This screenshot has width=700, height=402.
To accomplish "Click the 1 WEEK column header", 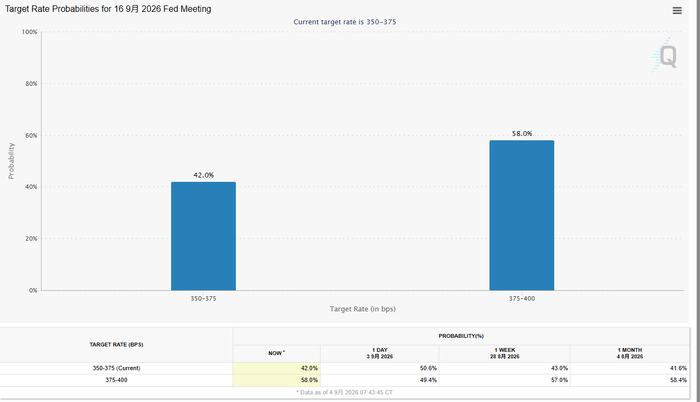I will point(504,353).
